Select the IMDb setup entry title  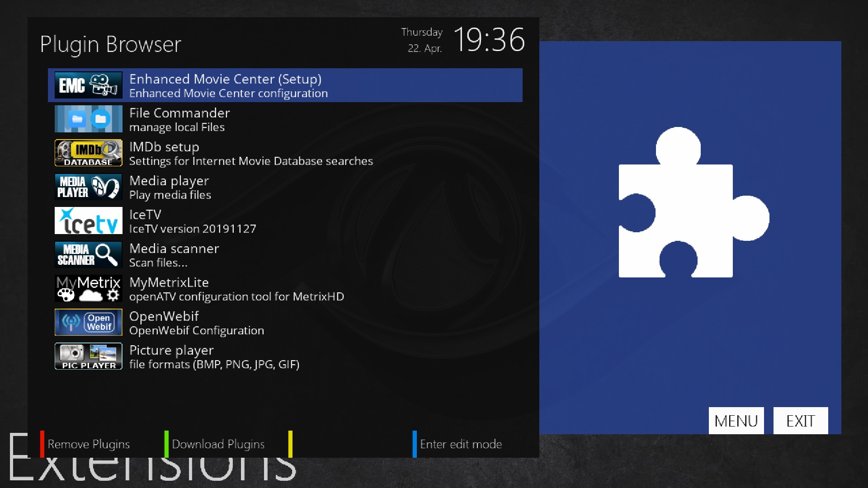pyautogui.click(x=164, y=147)
